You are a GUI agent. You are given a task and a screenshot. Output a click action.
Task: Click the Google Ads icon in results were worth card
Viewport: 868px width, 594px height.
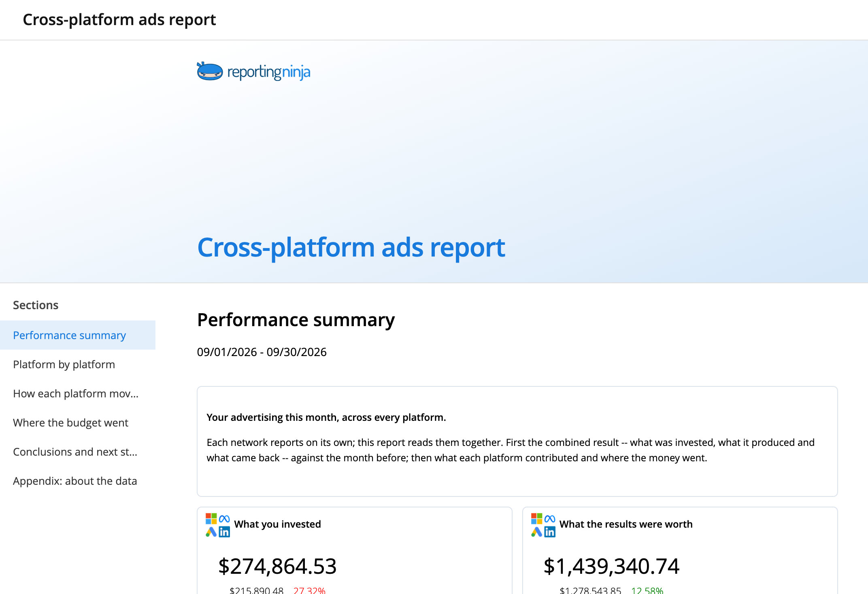(x=536, y=532)
